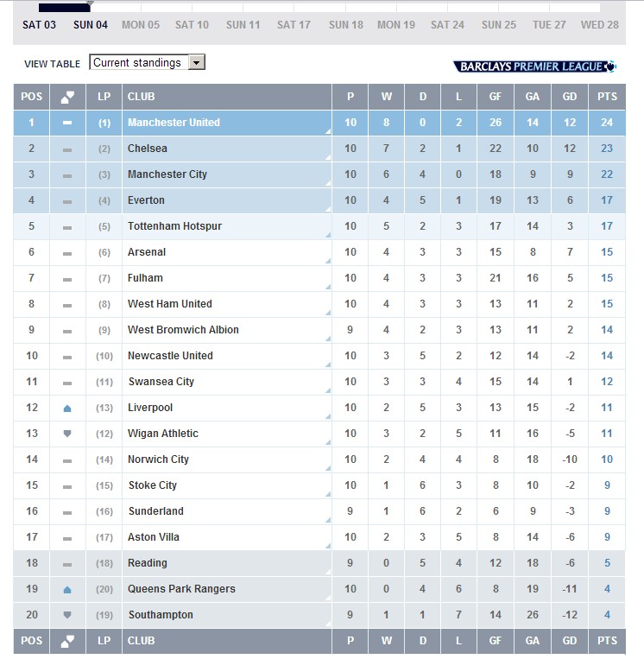Click Manchester United's no-change dash icon
Image resolution: width=644 pixels, height=659 pixels.
point(67,123)
